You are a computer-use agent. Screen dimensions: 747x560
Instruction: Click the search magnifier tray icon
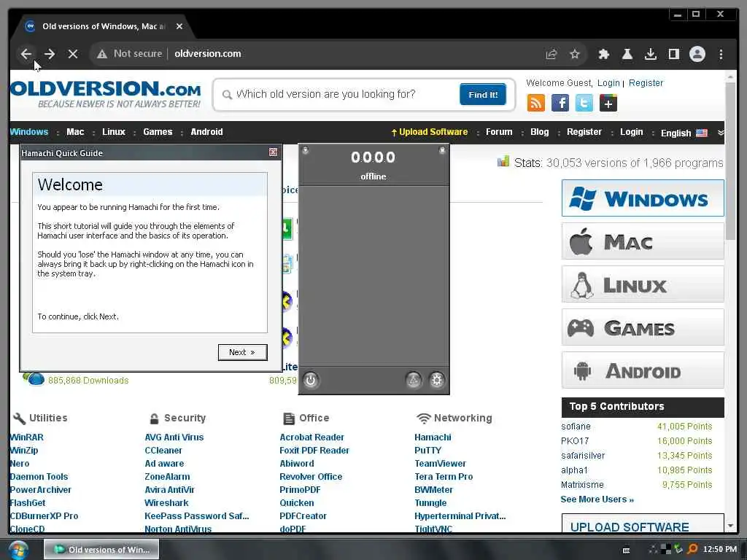point(693,549)
